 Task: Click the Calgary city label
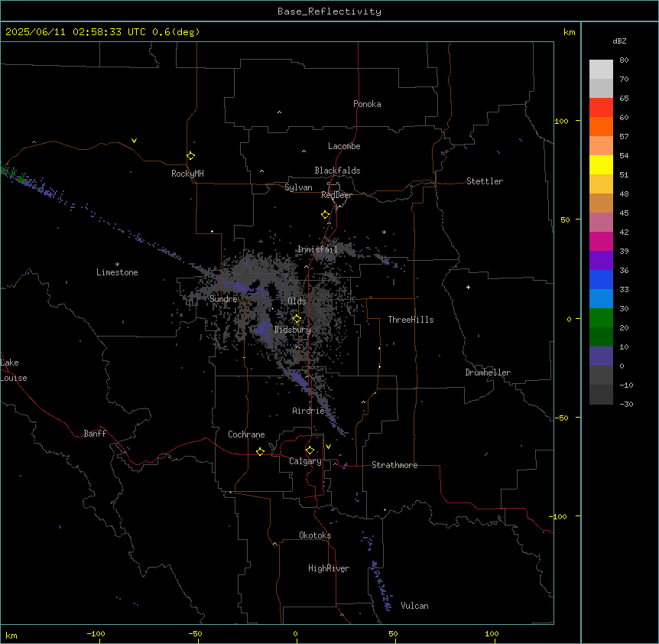[x=305, y=461]
